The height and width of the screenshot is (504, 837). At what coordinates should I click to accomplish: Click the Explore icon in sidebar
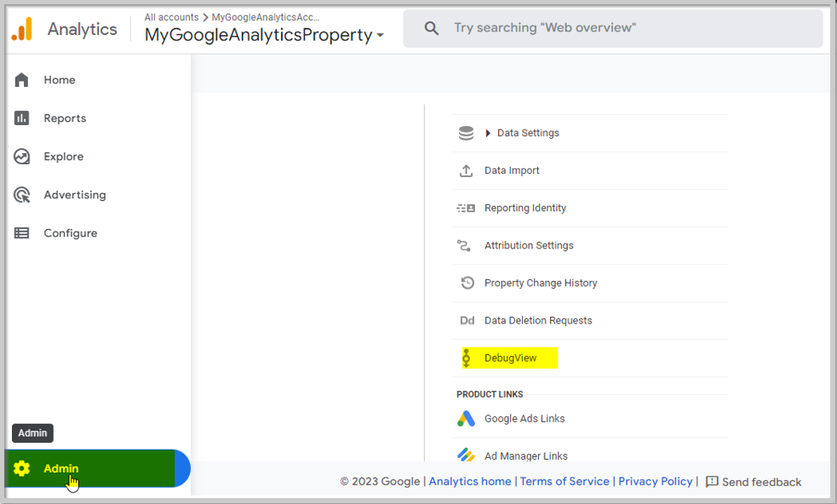[x=21, y=157]
